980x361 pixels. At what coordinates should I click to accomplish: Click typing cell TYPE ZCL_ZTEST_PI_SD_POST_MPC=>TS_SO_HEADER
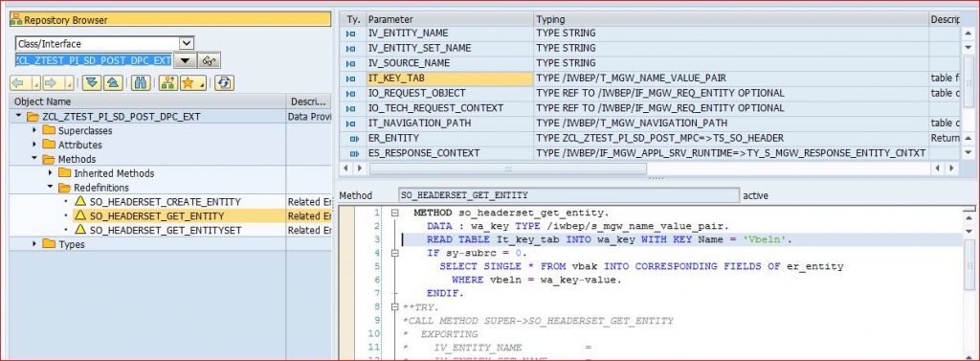[x=730, y=138]
